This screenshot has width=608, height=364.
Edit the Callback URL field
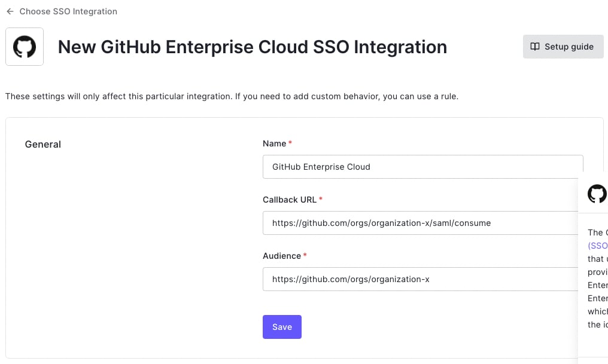pyautogui.click(x=420, y=223)
